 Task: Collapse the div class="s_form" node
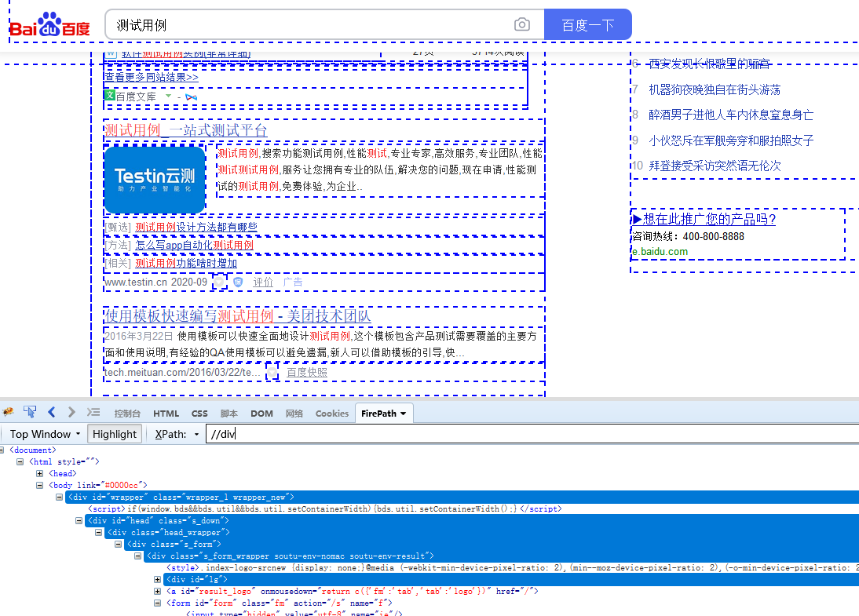[x=119, y=544]
